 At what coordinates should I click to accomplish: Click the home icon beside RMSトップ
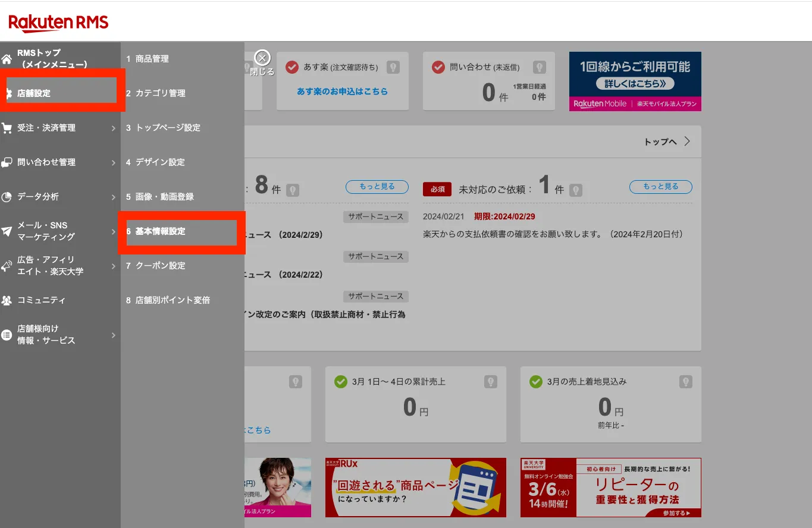point(7,59)
